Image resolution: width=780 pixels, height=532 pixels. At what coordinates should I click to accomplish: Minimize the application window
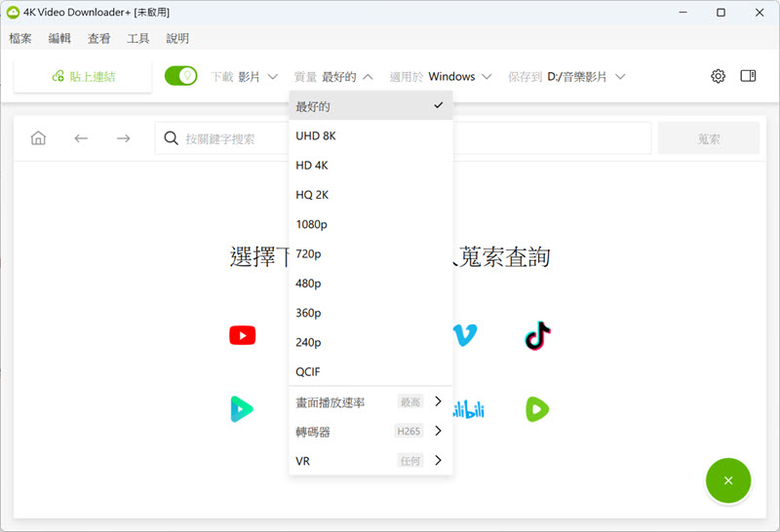[x=683, y=13]
